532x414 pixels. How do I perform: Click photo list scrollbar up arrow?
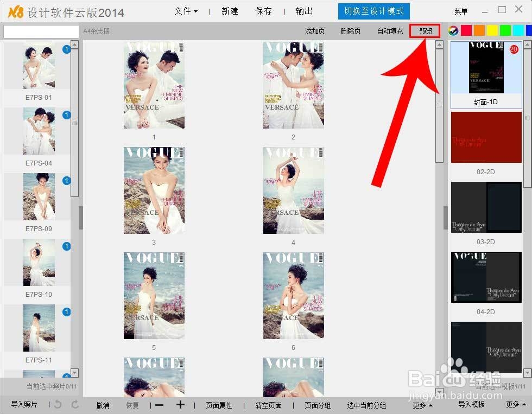[x=75, y=44]
